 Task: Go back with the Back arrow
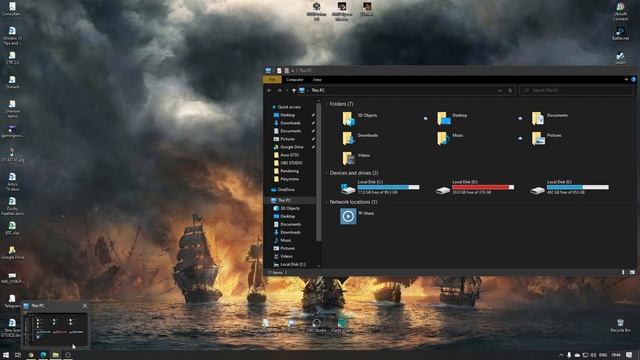[269, 90]
